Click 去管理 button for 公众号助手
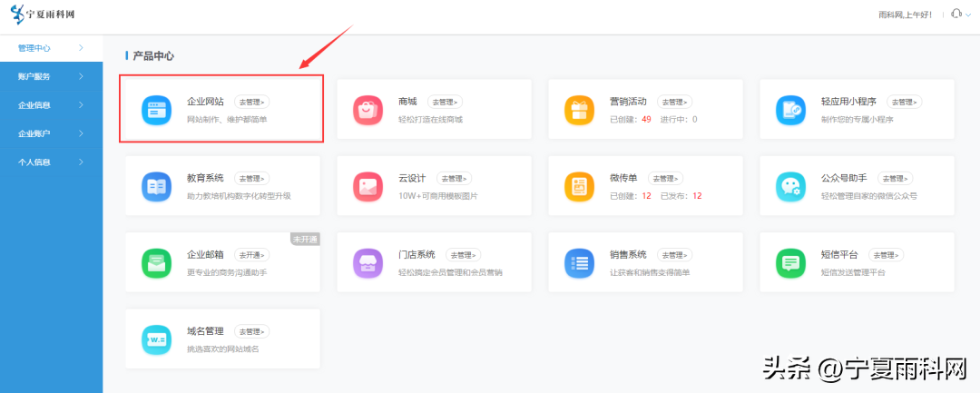980x393 pixels. point(895,178)
